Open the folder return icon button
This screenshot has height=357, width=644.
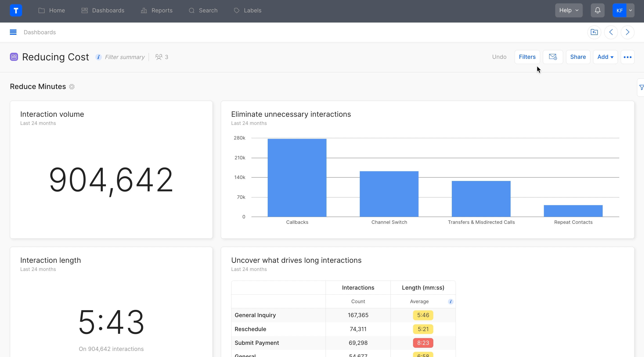594,32
